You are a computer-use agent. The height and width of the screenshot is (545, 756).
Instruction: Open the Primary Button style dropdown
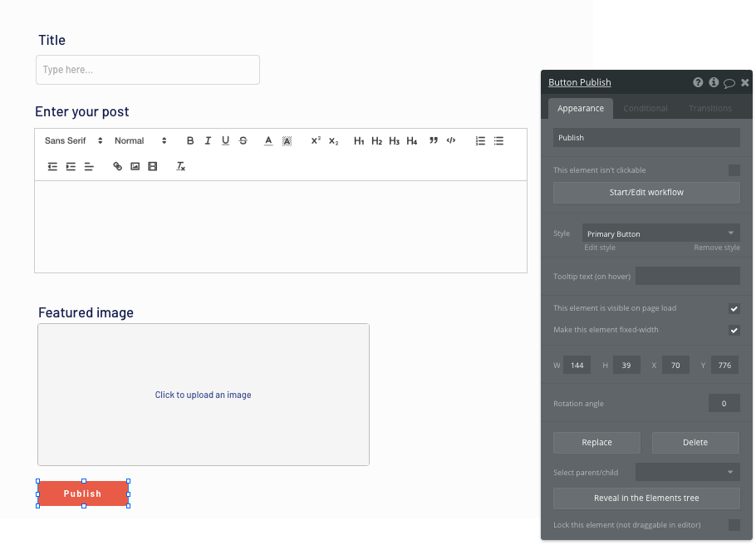[x=660, y=233]
